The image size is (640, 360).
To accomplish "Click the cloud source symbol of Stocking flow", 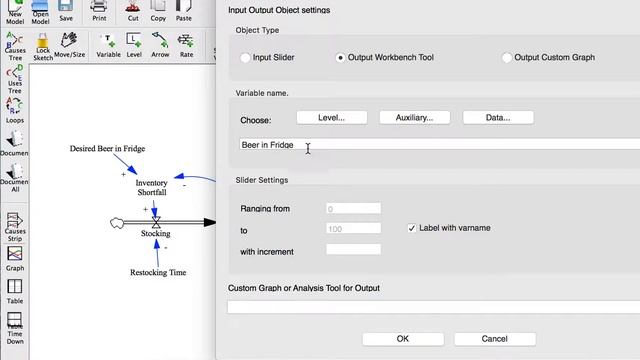I will point(117,223).
